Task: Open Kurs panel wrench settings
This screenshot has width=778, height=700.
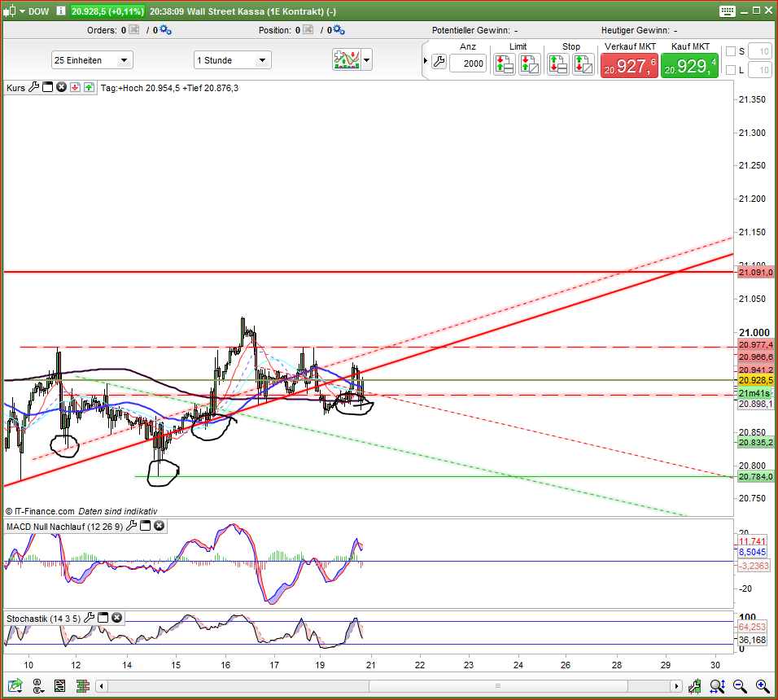Action: click(33, 87)
